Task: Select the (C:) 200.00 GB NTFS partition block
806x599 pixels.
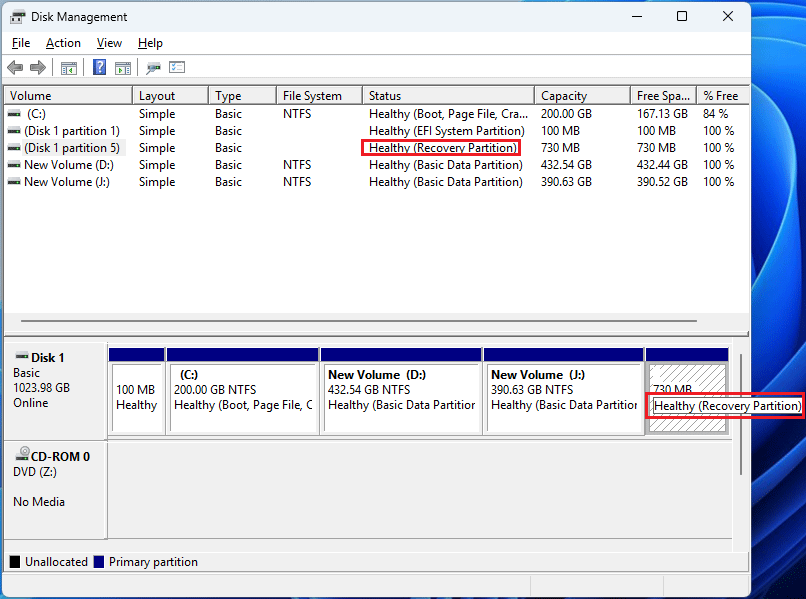Action: [x=243, y=391]
